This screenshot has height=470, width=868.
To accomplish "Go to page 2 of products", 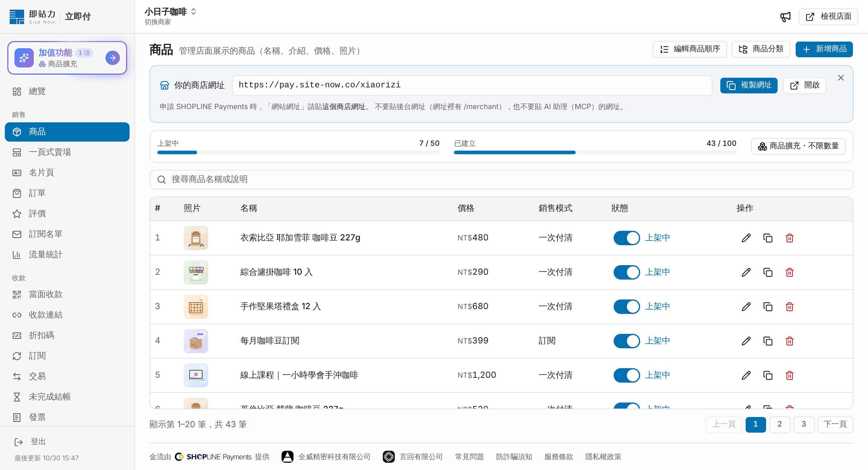I will 779,424.
